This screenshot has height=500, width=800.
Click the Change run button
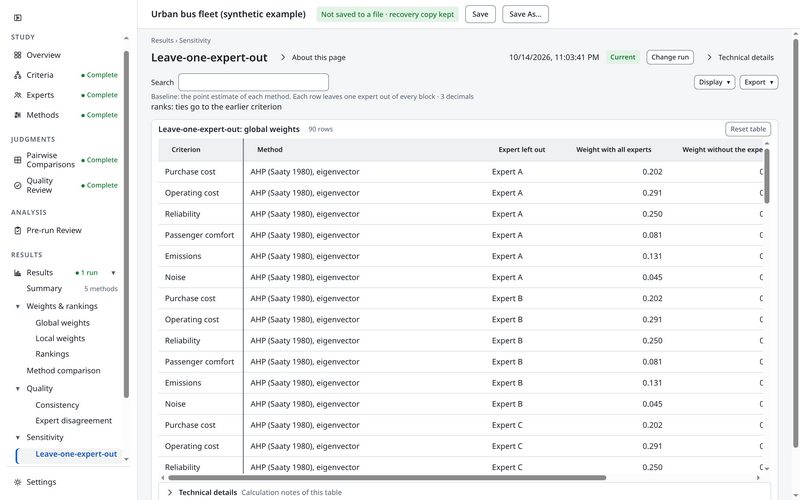click(x=670, y=57)
